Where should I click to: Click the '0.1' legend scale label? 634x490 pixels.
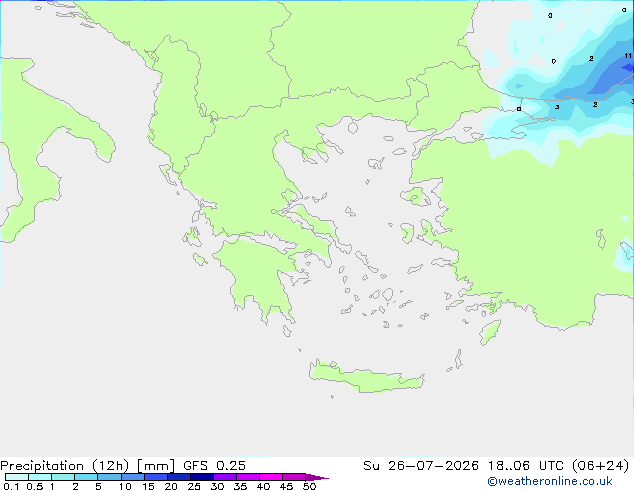pos(11,486)
